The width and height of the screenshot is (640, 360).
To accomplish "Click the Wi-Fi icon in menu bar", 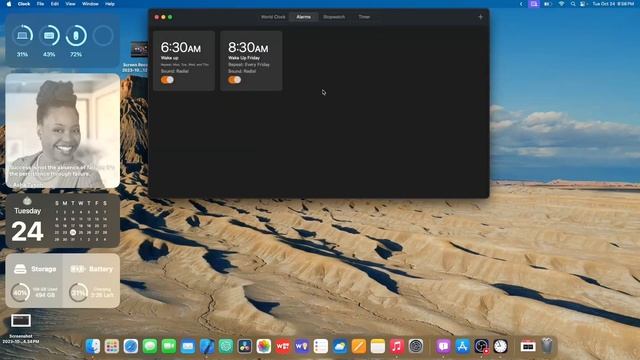I will (x=562, y=4).
